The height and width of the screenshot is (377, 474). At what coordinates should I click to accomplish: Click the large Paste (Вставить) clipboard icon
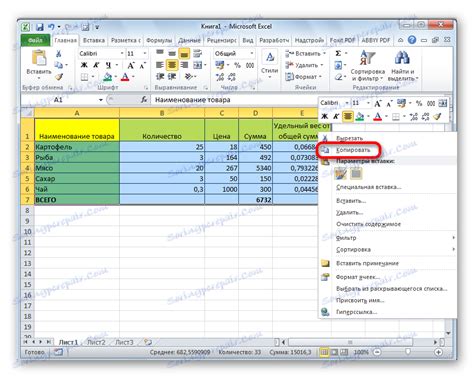(x=39, y=58)
